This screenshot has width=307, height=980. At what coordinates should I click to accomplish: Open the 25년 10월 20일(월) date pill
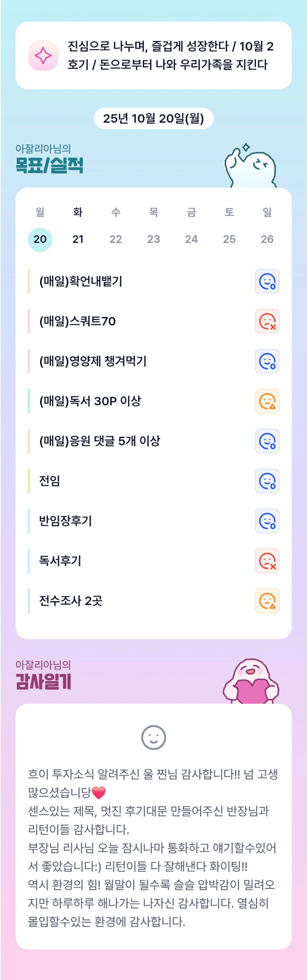(x=154, y=118)
